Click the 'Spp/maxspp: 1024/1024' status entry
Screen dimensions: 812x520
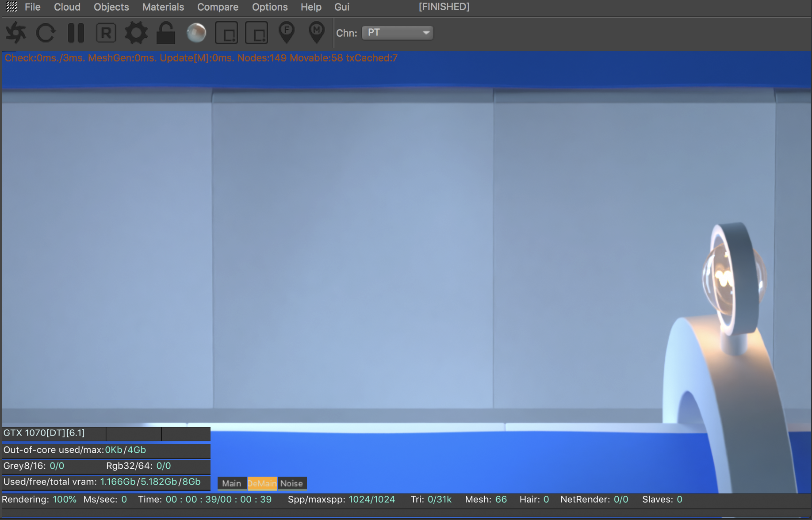tap(341, 499)
